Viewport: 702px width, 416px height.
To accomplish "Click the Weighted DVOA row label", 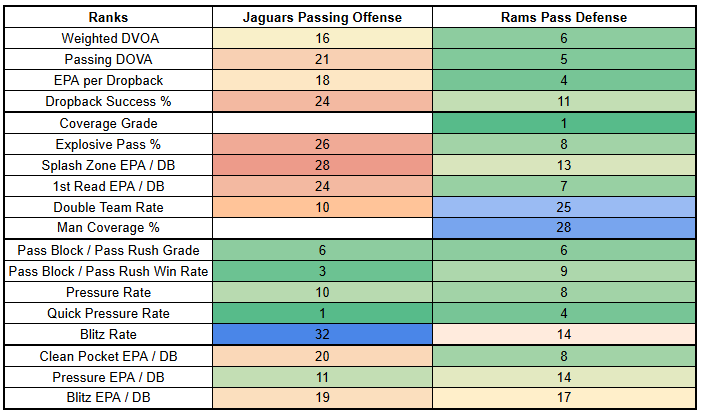I will (x=105, y=39).
